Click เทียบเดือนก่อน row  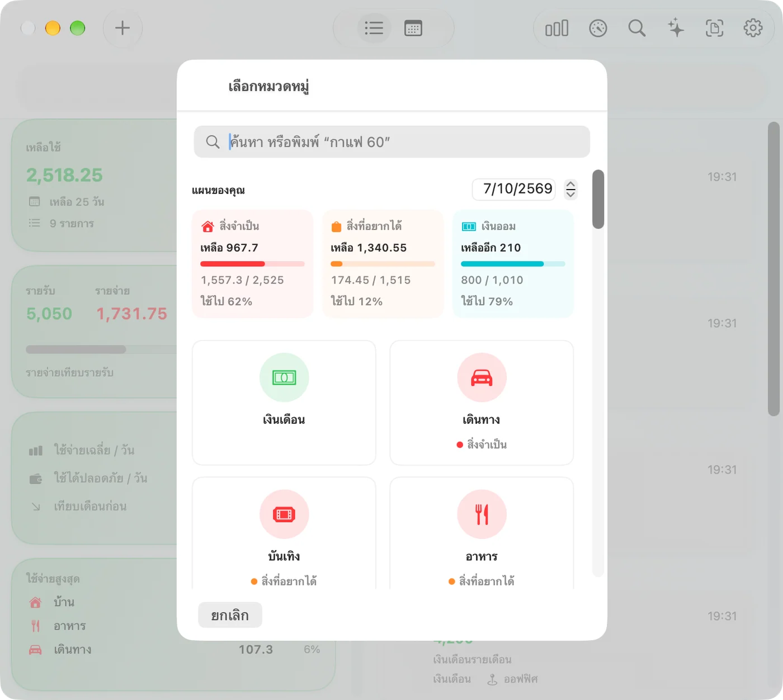(x=90, y=506)
